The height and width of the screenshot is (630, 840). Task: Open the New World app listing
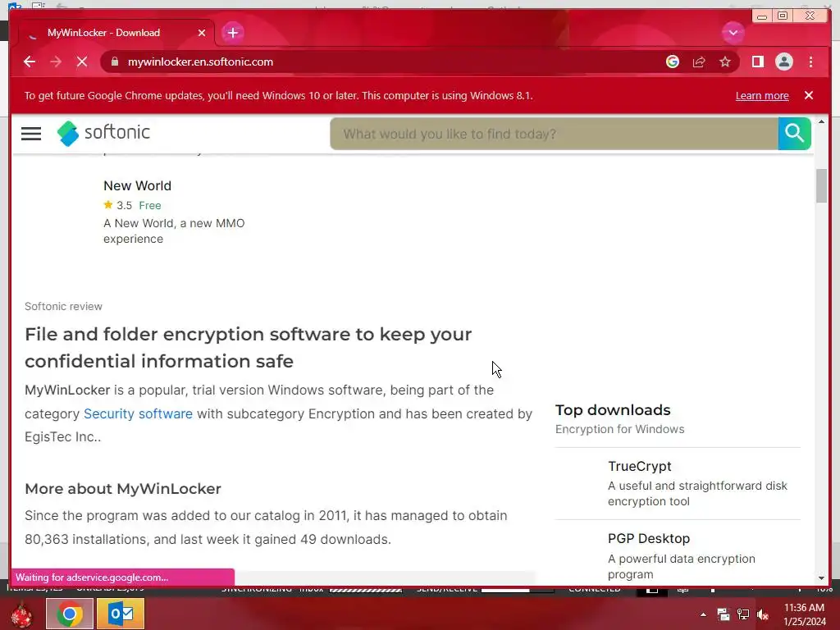(x=137, y=186)
